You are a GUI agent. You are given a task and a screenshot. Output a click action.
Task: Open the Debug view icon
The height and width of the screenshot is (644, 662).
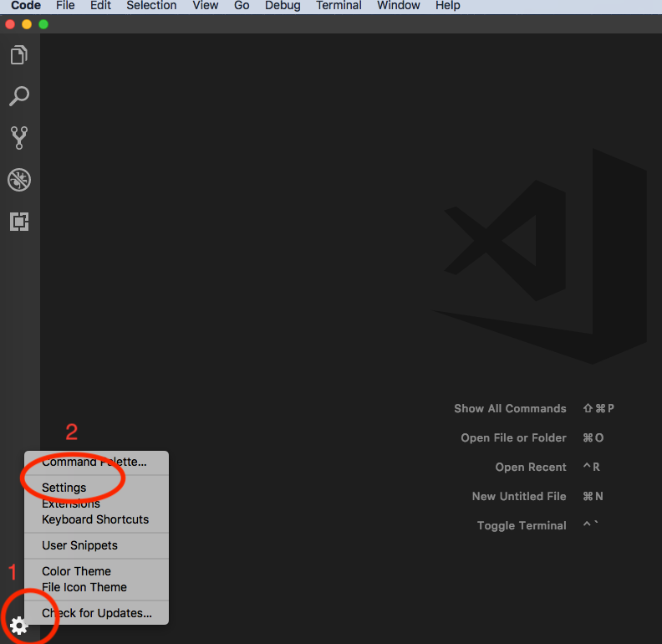[19, 180]
